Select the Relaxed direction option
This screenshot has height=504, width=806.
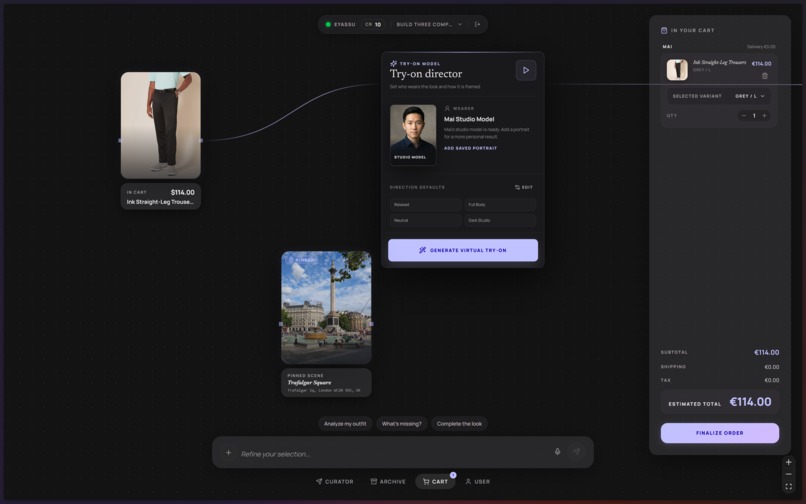(425, 205)
